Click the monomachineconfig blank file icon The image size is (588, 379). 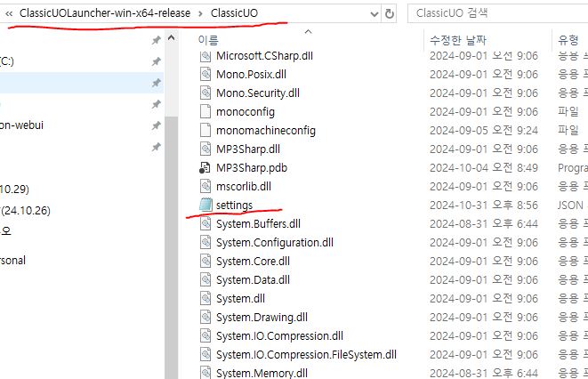pyautogui.click(x=205, y=131)
